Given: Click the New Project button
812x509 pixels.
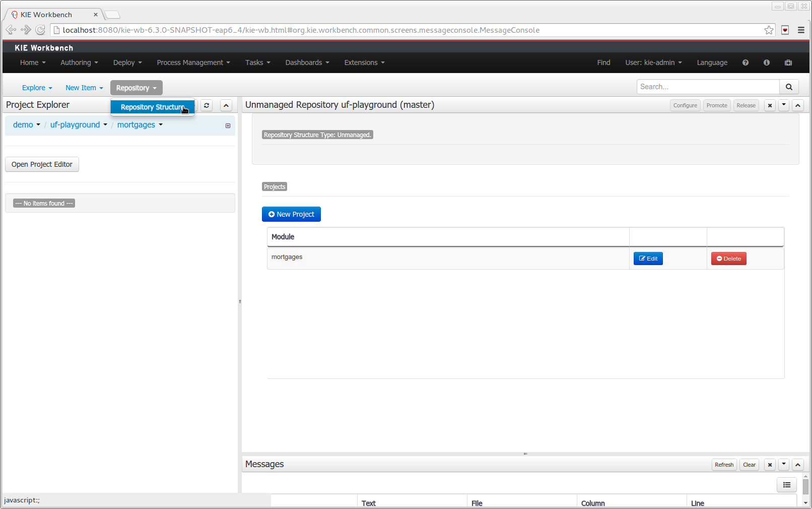Looking at the screenshot, I should pyautogui.click(x=291, y=214).
